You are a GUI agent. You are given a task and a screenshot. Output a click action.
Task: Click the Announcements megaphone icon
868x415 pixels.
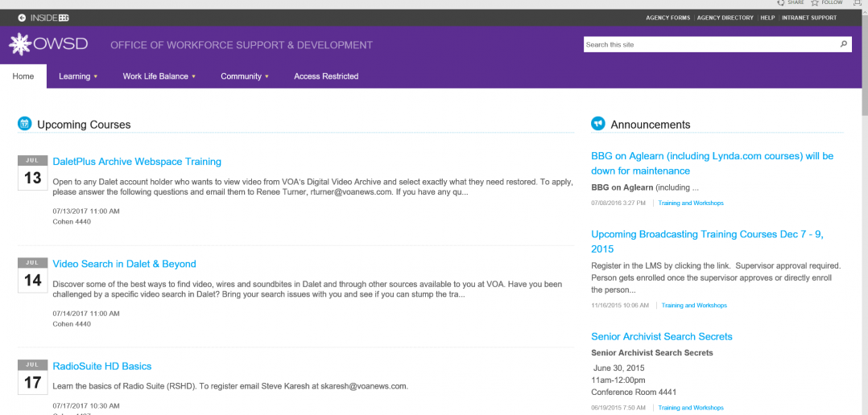(597, 124)
